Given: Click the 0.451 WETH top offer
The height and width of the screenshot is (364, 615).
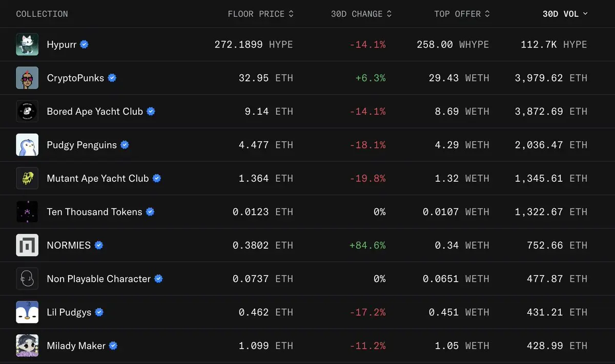Looking at the screenshot, I should tap(459, 312).
